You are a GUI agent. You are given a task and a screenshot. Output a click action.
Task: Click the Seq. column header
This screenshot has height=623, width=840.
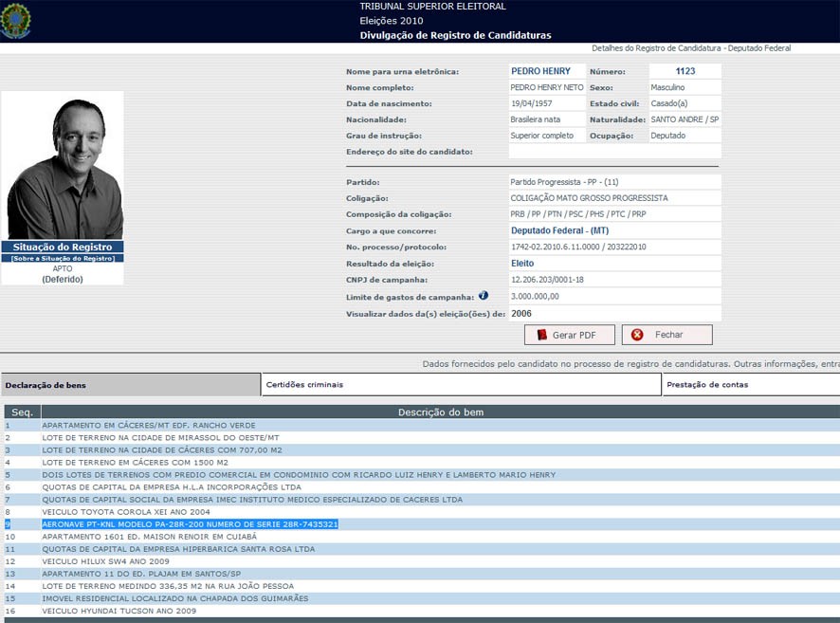[21, 412]
